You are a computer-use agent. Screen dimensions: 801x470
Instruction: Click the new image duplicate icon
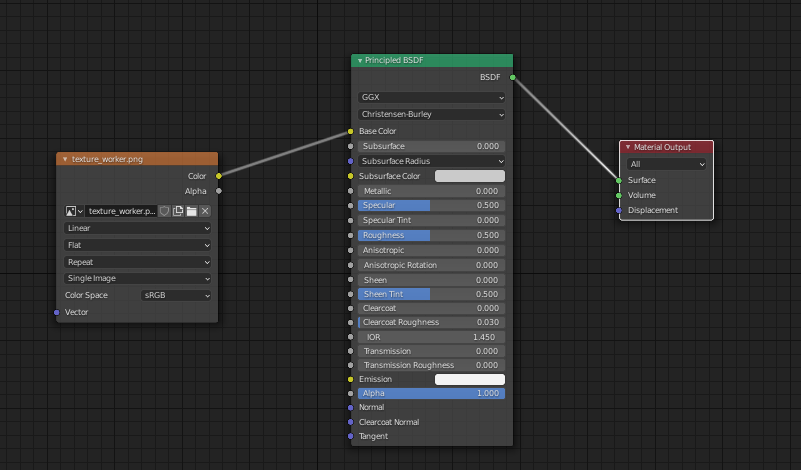178,211
